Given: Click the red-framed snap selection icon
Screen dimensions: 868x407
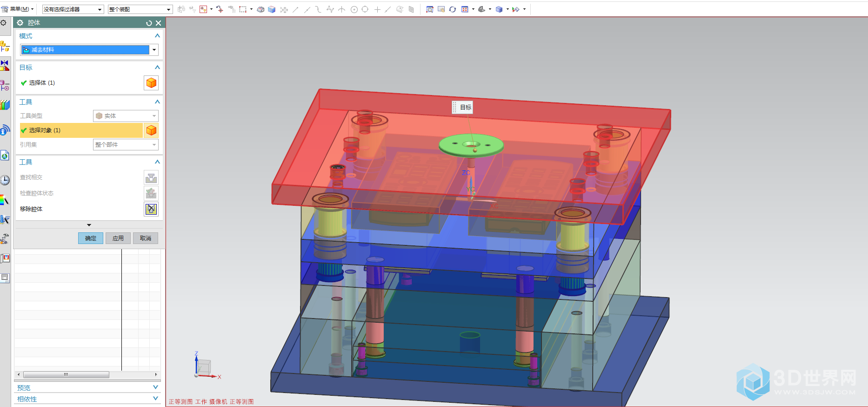Looking at the screenshot, I should point(203,9).
